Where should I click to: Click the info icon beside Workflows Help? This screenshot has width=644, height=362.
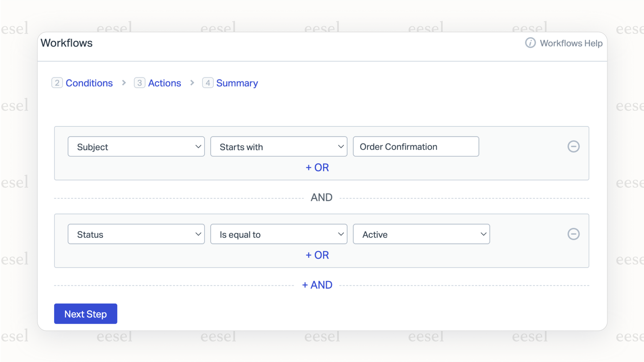coord(530,43)
